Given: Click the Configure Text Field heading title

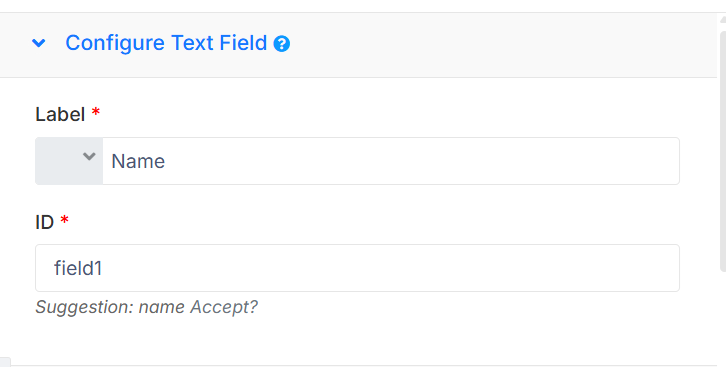Looking at the screenshot, I should (166, 43).
